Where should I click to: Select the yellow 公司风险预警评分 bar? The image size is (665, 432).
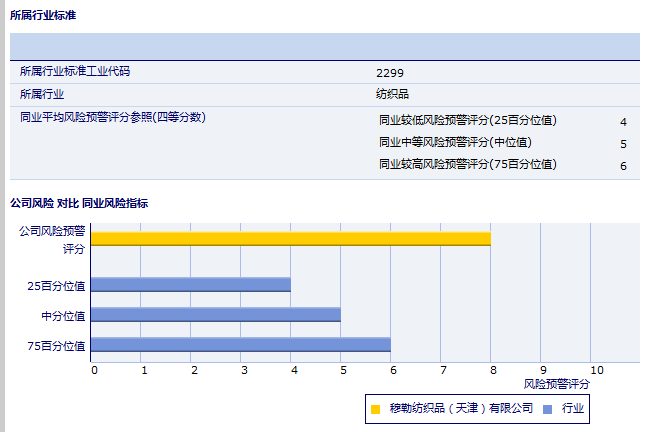(x=290, y=238)
